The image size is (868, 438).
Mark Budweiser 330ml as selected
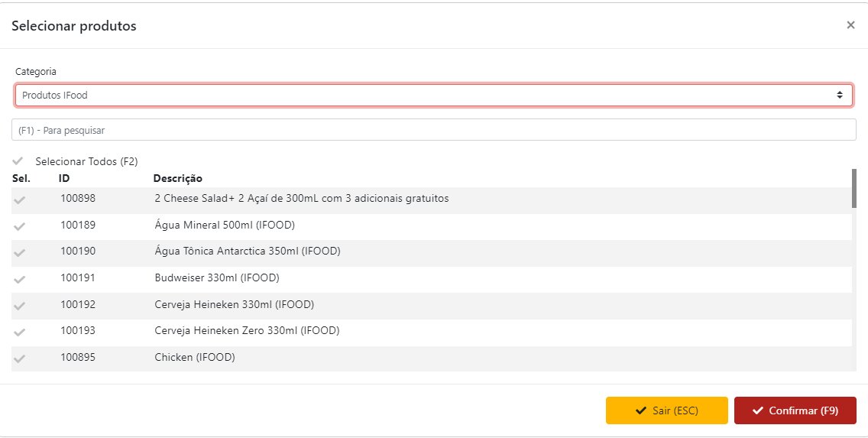pyautogui.click(x=20, y=279)
